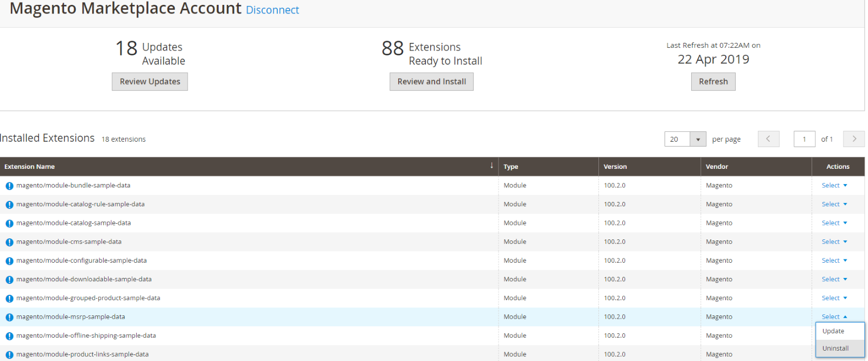
Task: Open Select actions for module-grouped-product-sample-data
Action: coord(834,298)
